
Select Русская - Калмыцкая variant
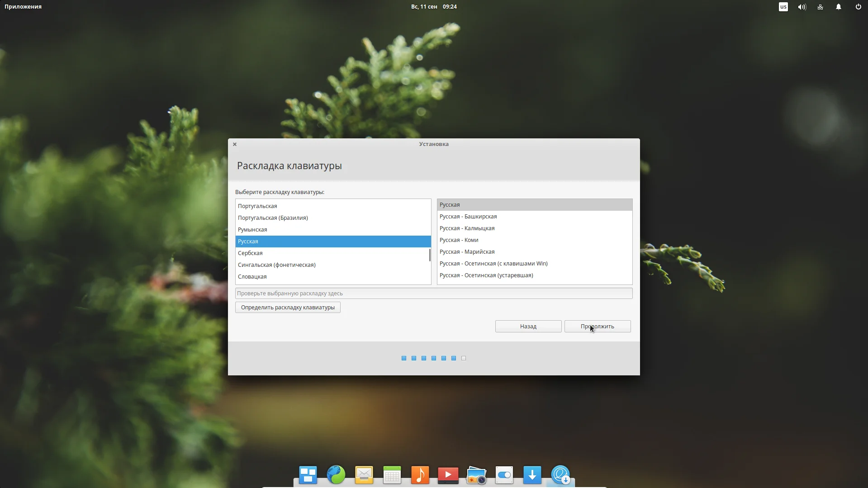coord(535,228)
